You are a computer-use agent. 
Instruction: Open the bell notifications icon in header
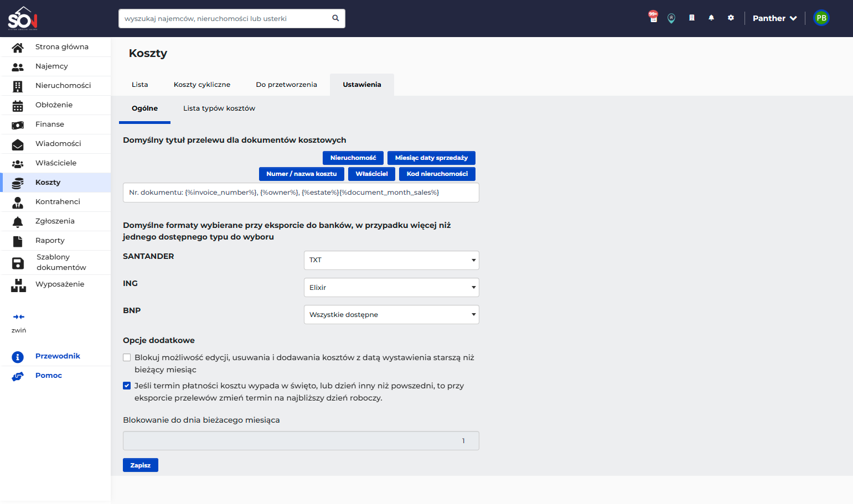[711, 18]
